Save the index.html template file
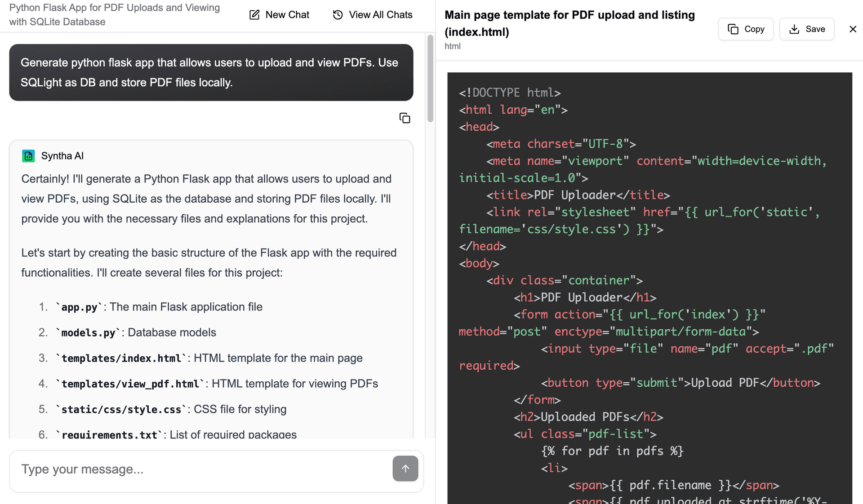863x504 pixels. [807, 29]
